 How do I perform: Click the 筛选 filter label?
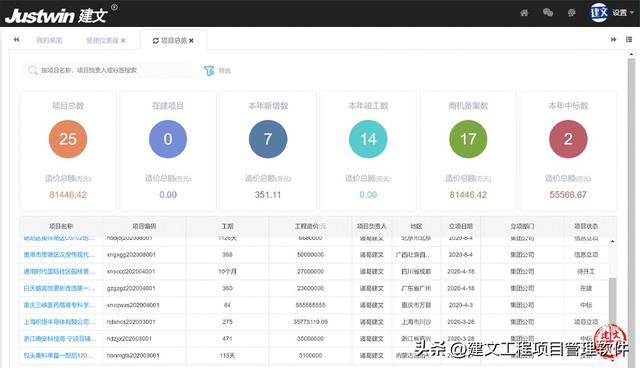[x=224, y=71]
